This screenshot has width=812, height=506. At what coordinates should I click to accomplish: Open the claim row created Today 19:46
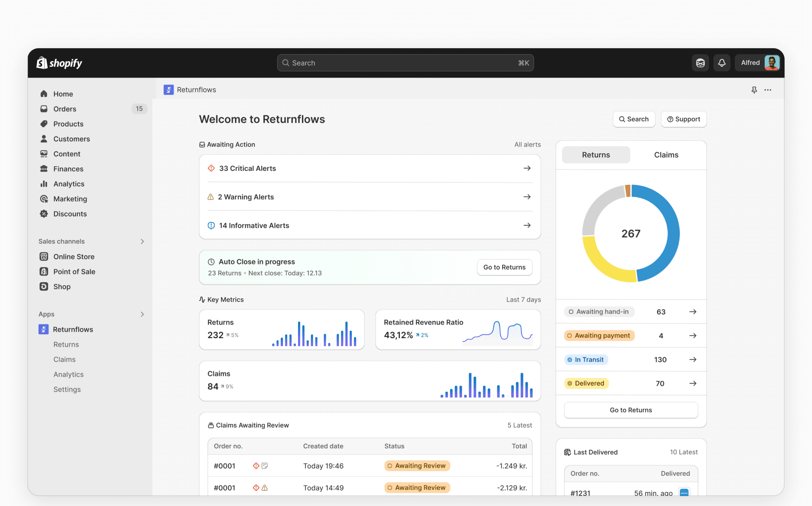(370, 466)
